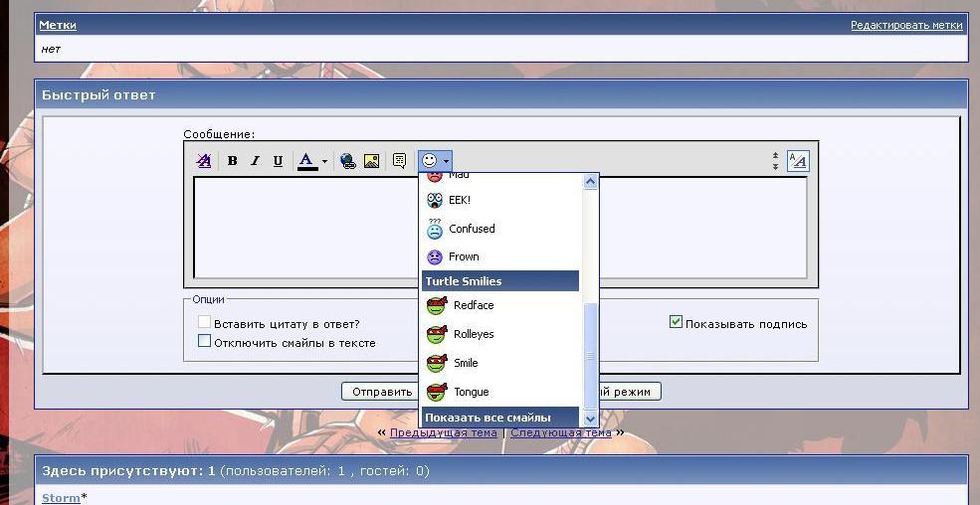Click the Remove Text Formatting icon
Image resolution: width=980 pixels, height=505 pixels.
click(x=204, y=161)
